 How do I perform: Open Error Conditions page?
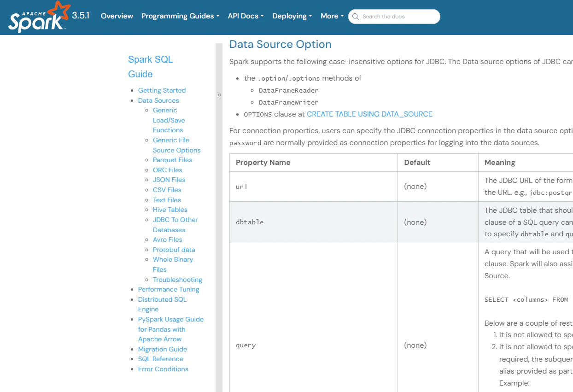(x=163, y=369)
